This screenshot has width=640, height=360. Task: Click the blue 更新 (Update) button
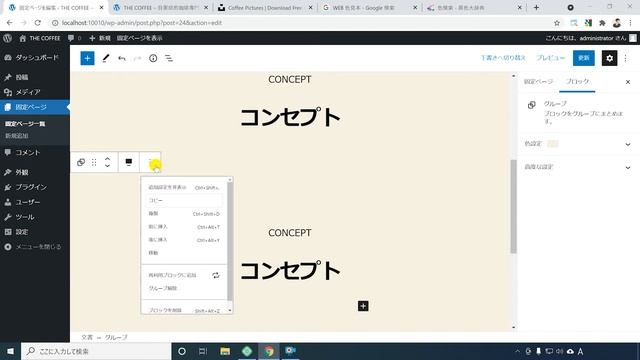[x=584, y=58]
